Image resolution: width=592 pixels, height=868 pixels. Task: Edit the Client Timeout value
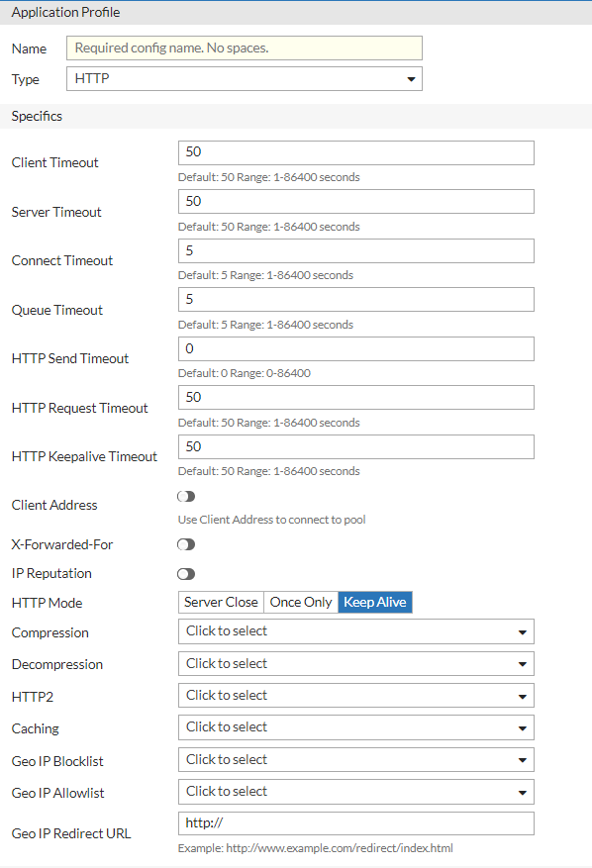pyautogui.click(x=353, y=152)
